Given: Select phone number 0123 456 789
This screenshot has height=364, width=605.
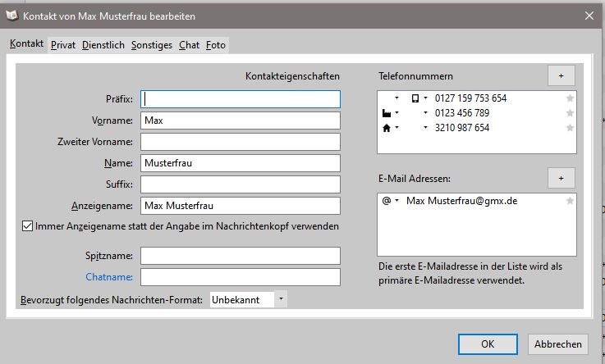Looking at the screenshot, I should pos(462,113).
